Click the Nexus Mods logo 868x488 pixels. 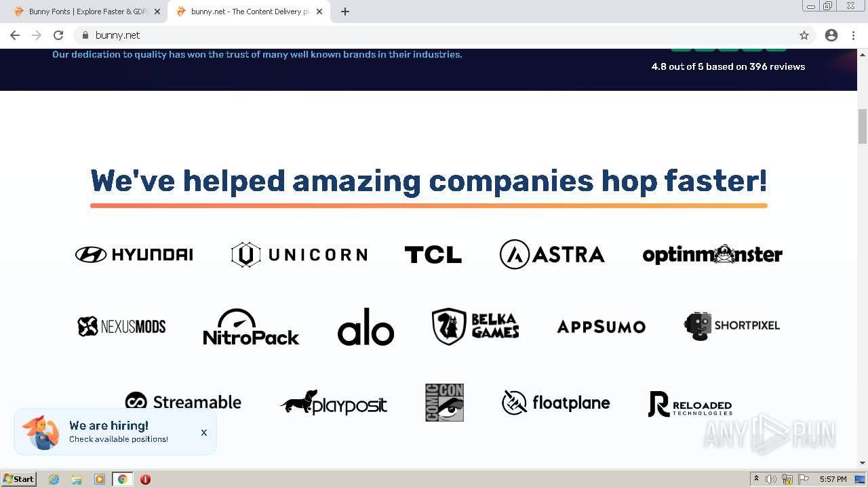pyautogui.click(x=121, y=327)
